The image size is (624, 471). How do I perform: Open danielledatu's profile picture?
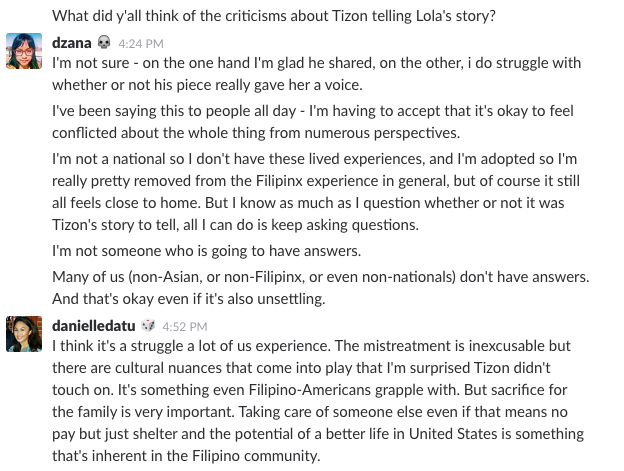(x=24, y=334)
